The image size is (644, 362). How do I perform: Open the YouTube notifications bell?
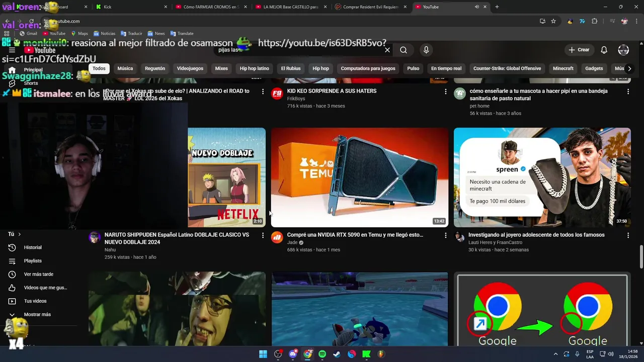pos(604,50)
